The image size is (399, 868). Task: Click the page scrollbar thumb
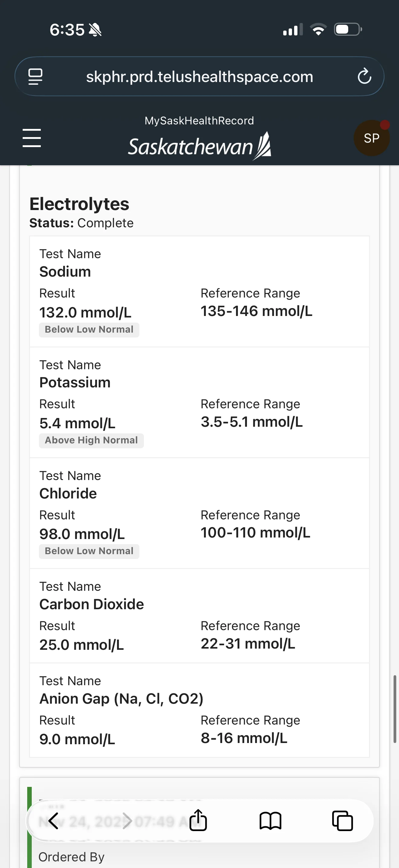tap(395, 709)
